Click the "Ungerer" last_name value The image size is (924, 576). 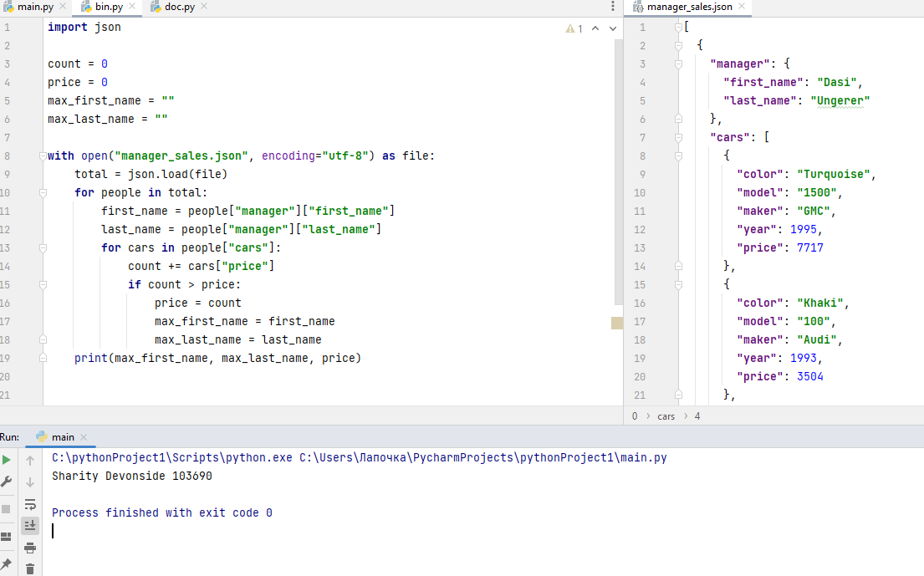pyautogui.click(x=840, y=100)
